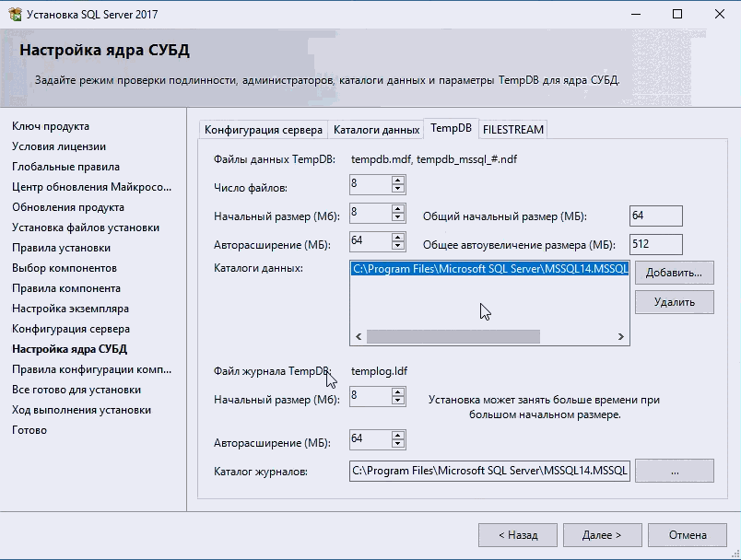Select Конфигурация сервера step in sidebar

[71, 329]
